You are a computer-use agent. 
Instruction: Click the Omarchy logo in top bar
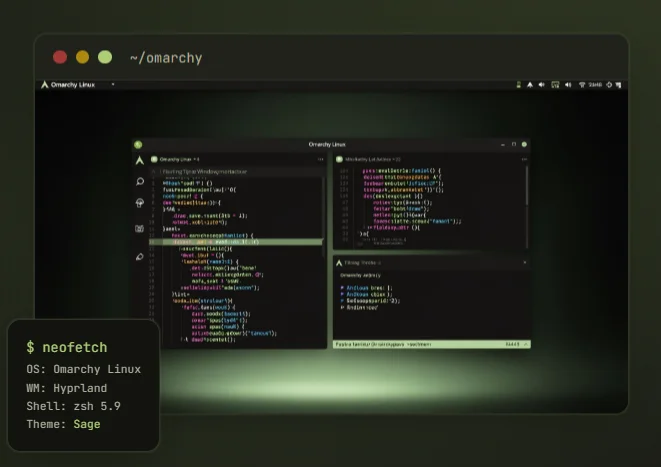point(45,85)
